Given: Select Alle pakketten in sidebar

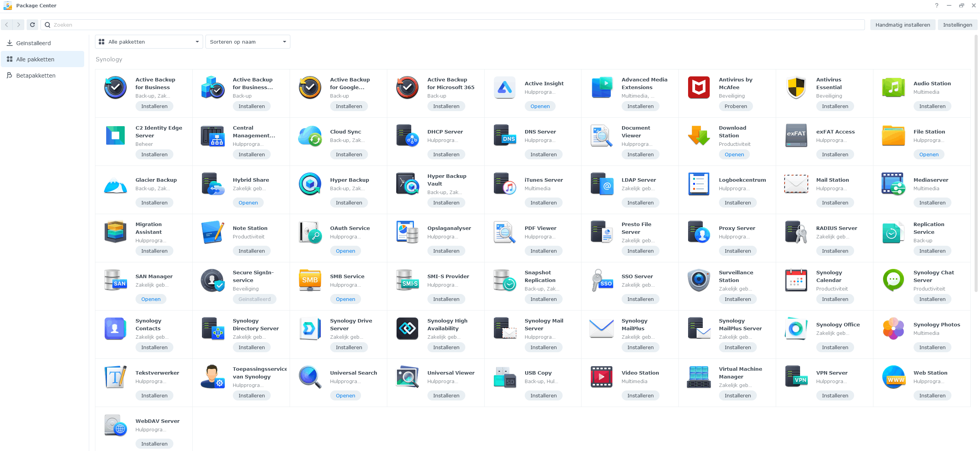Looking at the screenshot, I should click(42, 59).
